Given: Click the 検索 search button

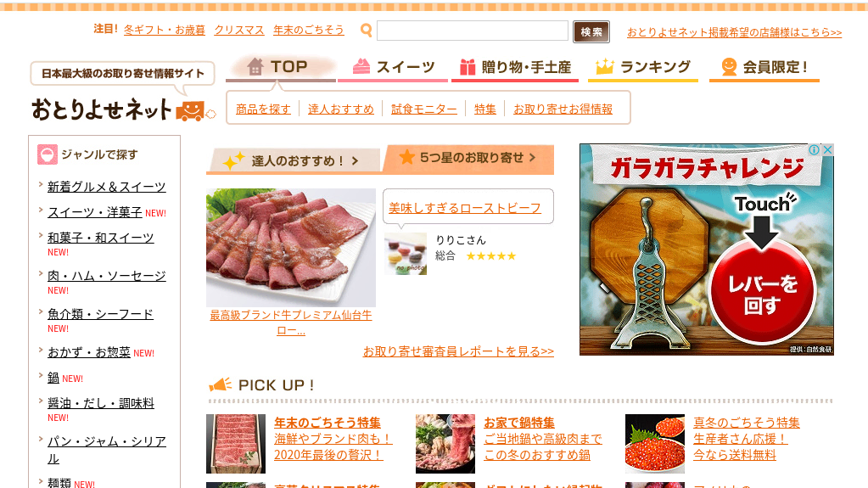Looking at the screenshot, I should tap(591, 32).
